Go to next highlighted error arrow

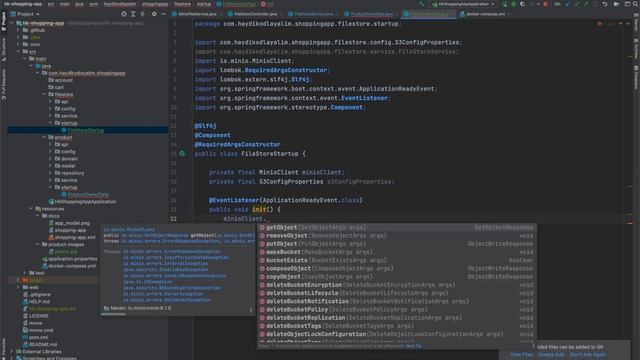[x=628, y=24]
